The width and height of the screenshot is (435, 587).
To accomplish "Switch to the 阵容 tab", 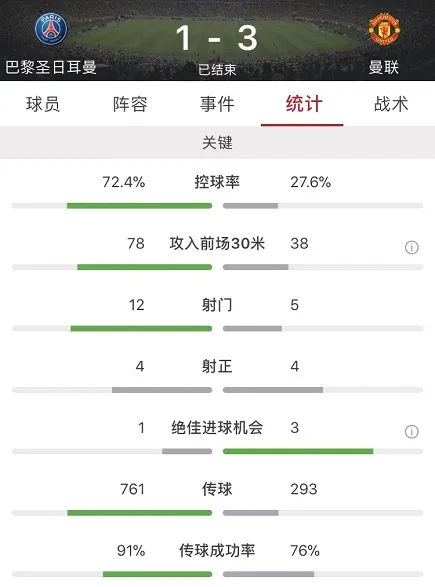I will click(x=130, y=104).
